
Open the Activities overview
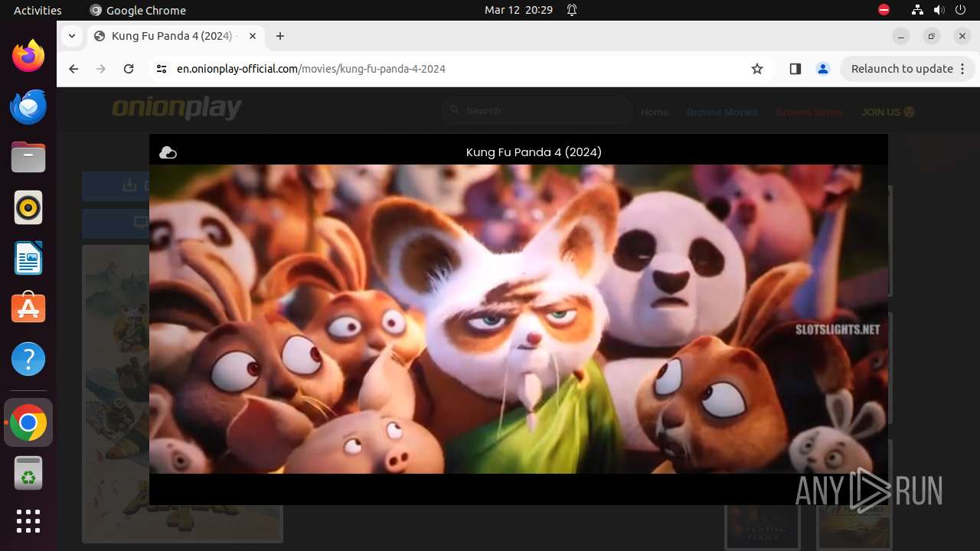click(x=38, y=10)
